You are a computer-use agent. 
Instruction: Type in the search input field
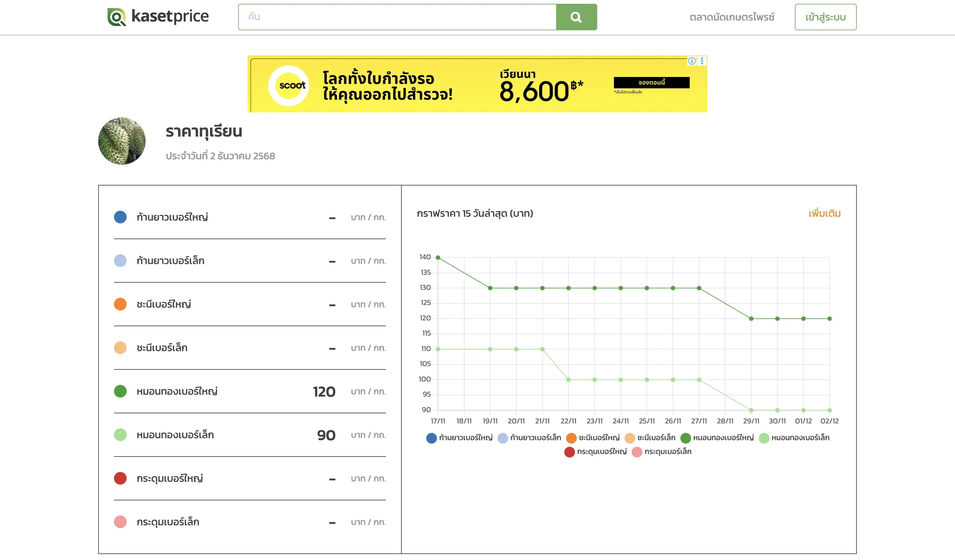(x=397, y=17)
